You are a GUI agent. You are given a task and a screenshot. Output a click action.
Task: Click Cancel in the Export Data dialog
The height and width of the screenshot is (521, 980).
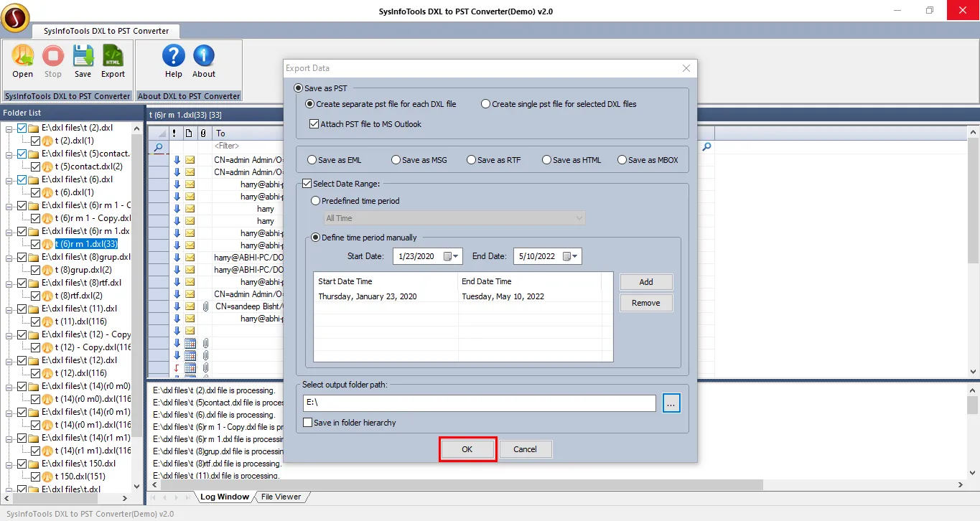click(526, 449)
